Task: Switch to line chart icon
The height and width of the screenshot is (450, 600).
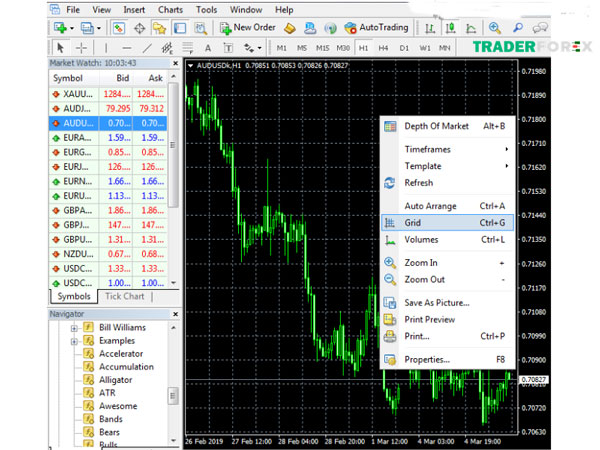Action: 471,28
